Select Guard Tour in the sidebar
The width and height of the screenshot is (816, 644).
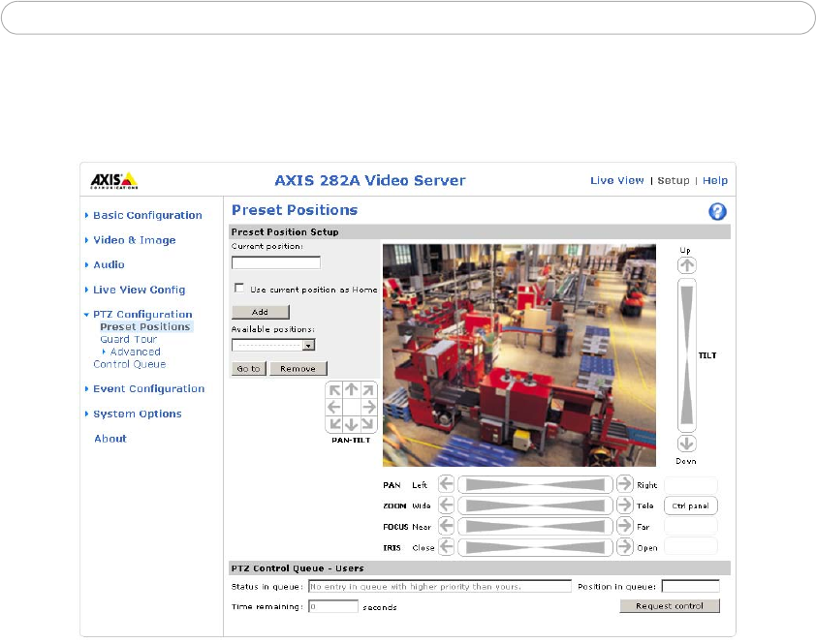(x=128, y=339)
